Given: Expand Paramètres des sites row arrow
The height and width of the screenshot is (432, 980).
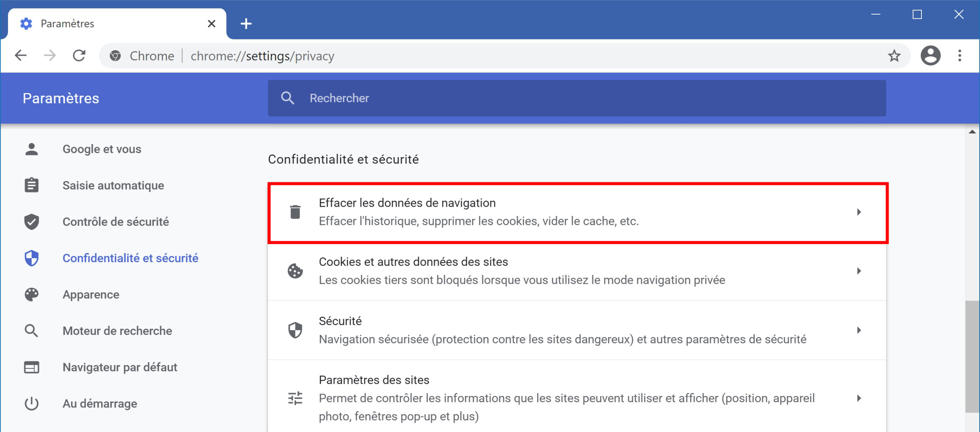Looking at the screenshot, I should click(859, 398).
